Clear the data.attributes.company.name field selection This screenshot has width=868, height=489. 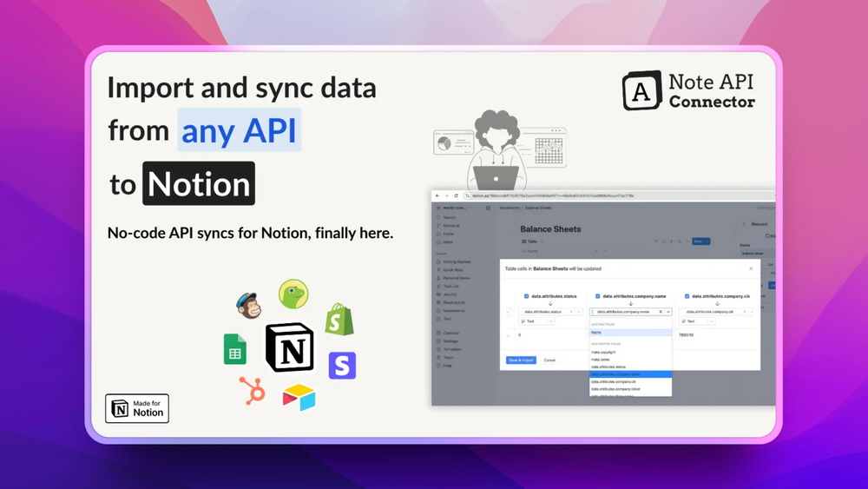coord(661,312)
